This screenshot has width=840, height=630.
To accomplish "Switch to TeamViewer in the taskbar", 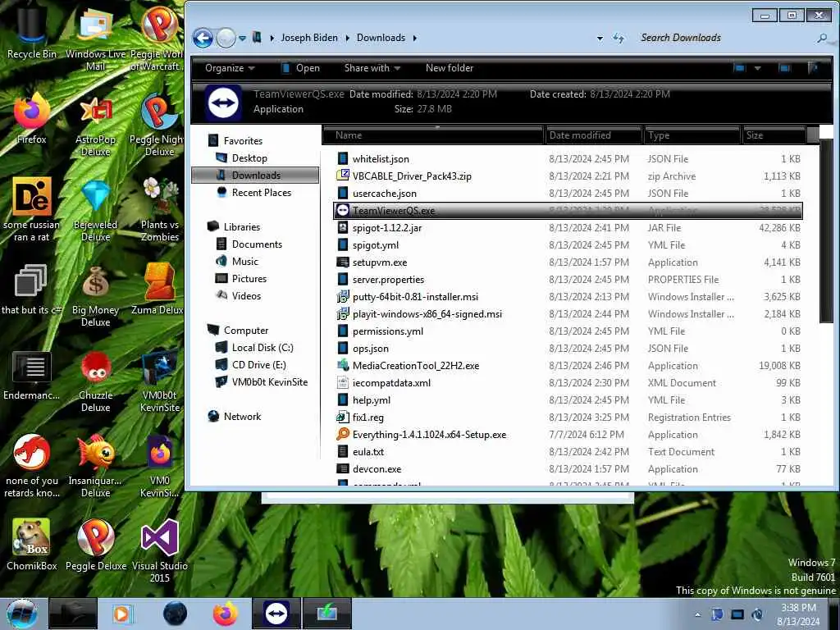I will point(276,614).
